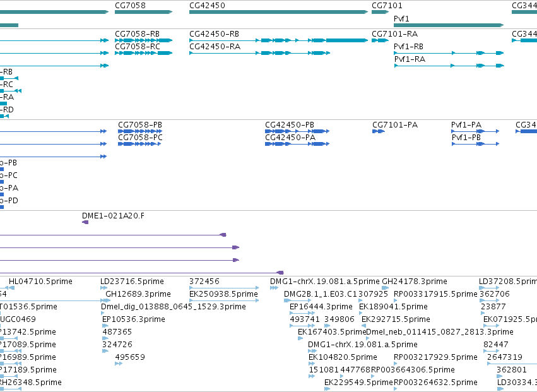Click the CG7101-PA protein feature
The image size is (537, 392).
[x=379, y=131]
